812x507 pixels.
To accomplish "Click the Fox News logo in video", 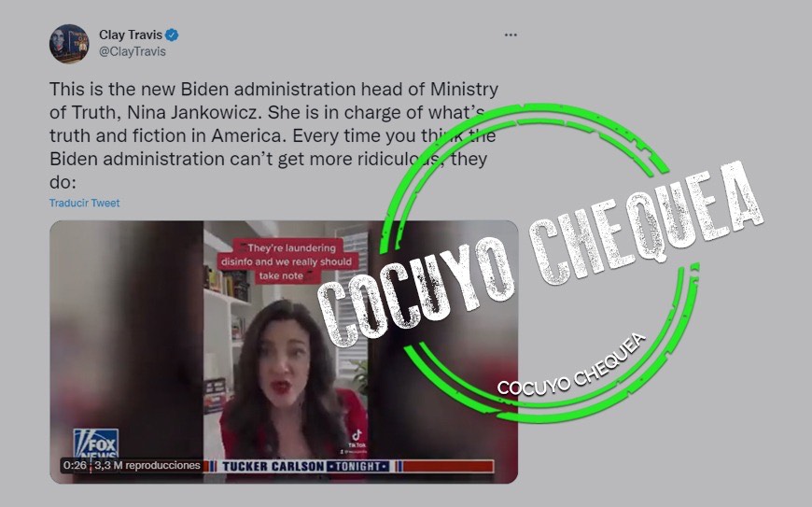I will (96, 443).
